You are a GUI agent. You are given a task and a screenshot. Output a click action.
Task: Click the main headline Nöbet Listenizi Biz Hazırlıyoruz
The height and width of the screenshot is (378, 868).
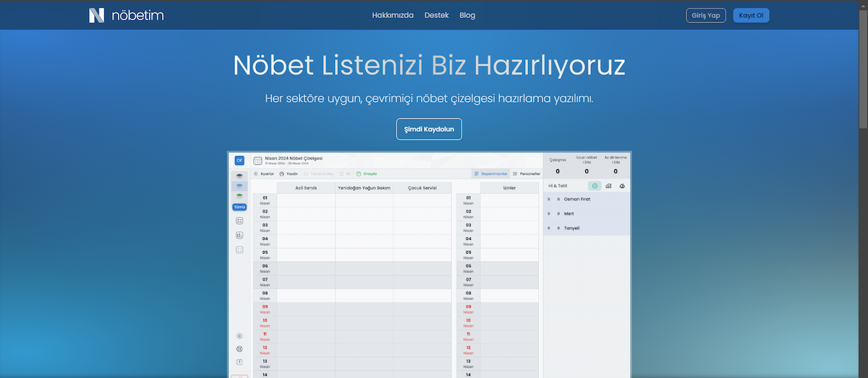tap(429, 65)
